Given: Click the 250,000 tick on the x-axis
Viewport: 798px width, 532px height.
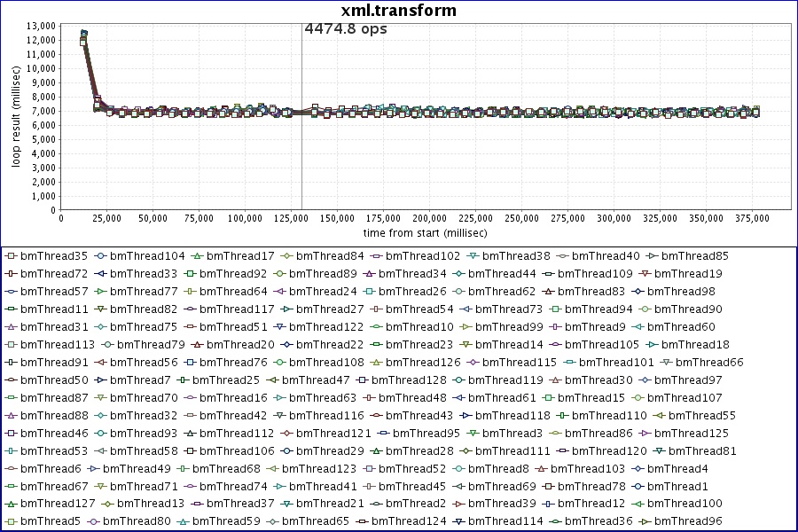Looking at the screenshot, I should tap(521, 217).
